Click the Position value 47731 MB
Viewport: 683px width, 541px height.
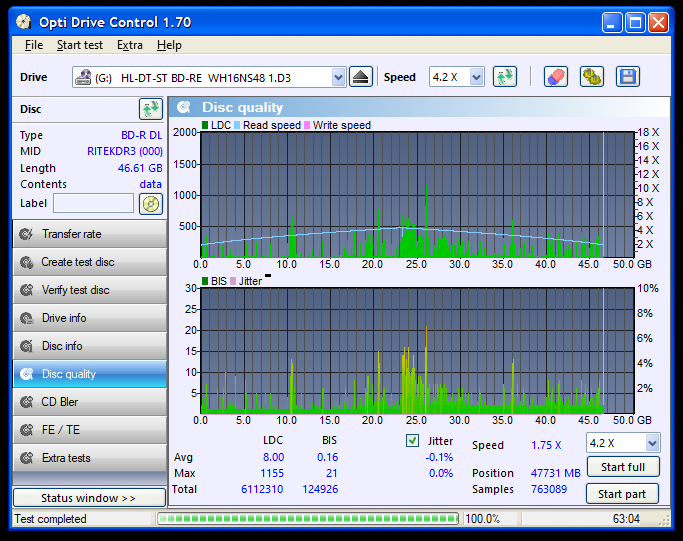tap(555, 473)
